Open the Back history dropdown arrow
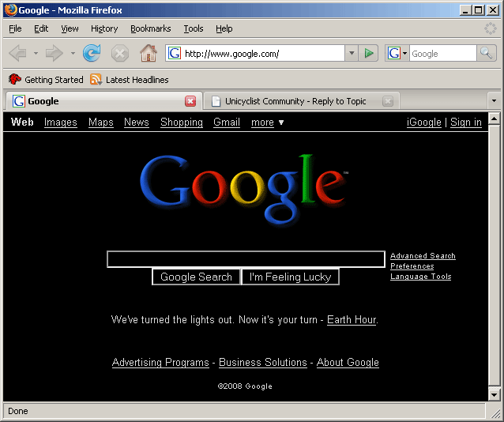Viewport: 504px width, 422px height. click(x=36, y=53)
